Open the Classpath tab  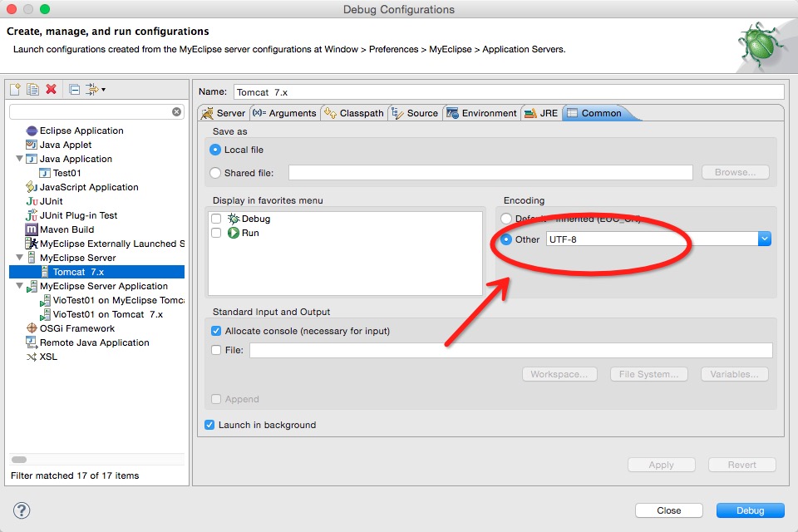point(354,113)
